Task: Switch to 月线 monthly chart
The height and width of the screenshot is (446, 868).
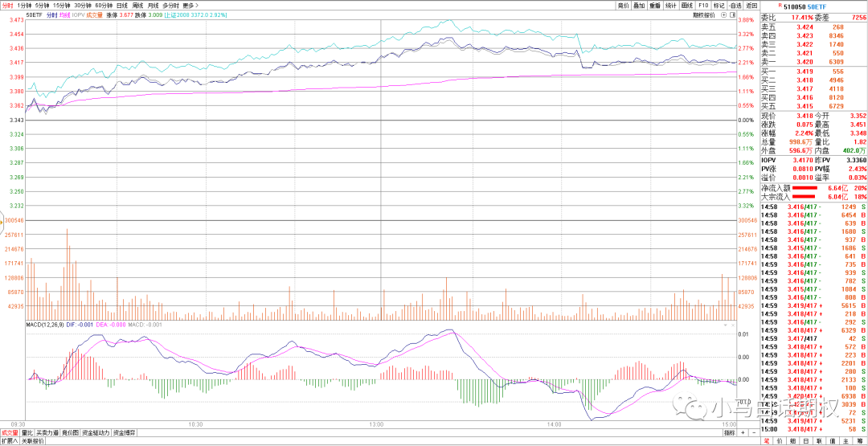Action: 153,6
